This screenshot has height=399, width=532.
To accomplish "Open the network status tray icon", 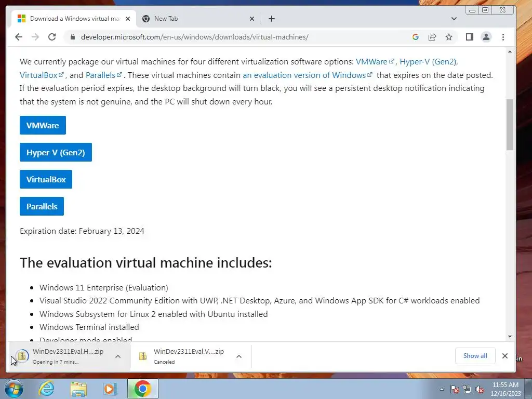I will pos(467,389).
